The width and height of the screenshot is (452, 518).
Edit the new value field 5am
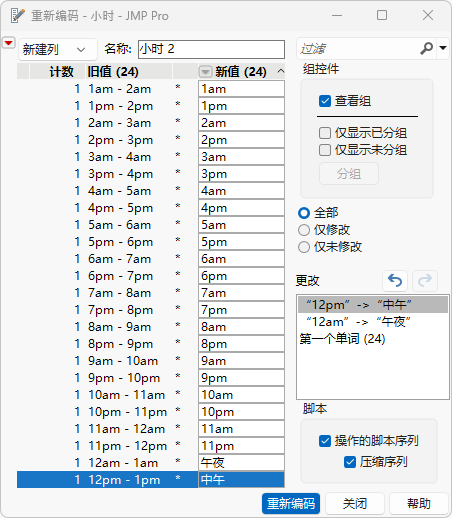(241, 225)
